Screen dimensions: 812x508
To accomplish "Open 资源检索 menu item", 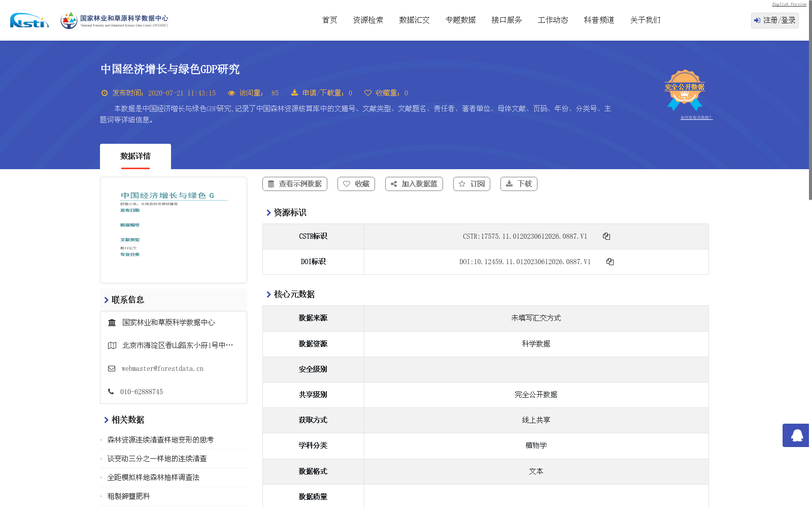I will point(368,20).
